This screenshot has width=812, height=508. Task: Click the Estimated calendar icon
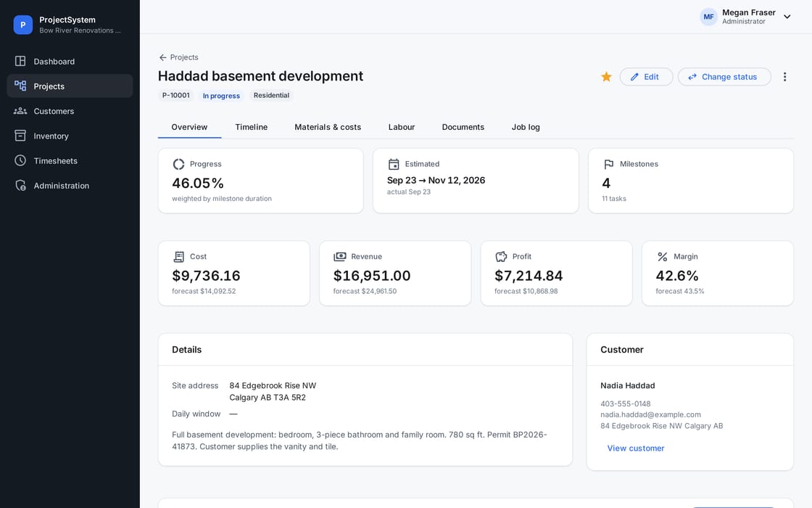[x=394, y=164]
